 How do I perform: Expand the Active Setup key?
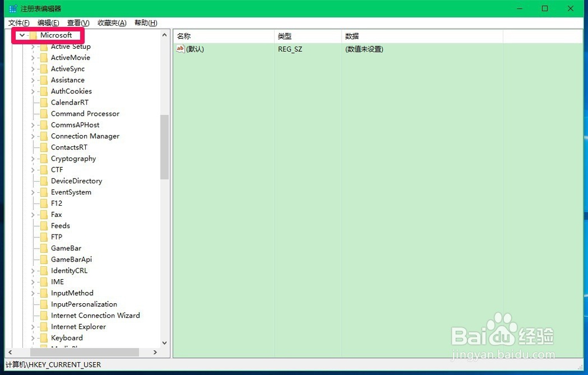(x=32, y=47)
